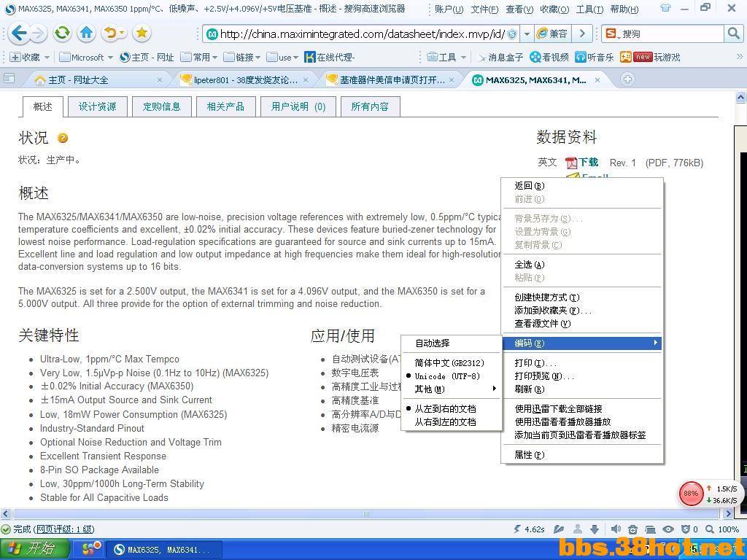Click the 下载 datasheet download link

[x=589, y=163]
